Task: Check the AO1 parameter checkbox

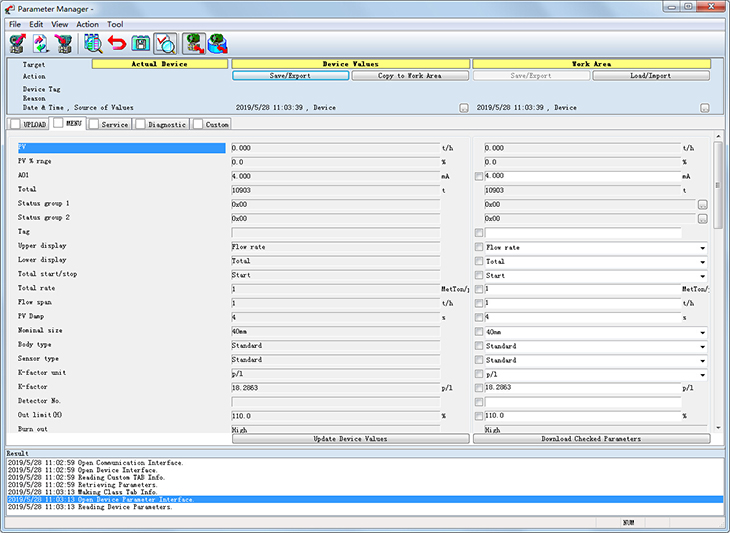Action: tap(479, 176)
